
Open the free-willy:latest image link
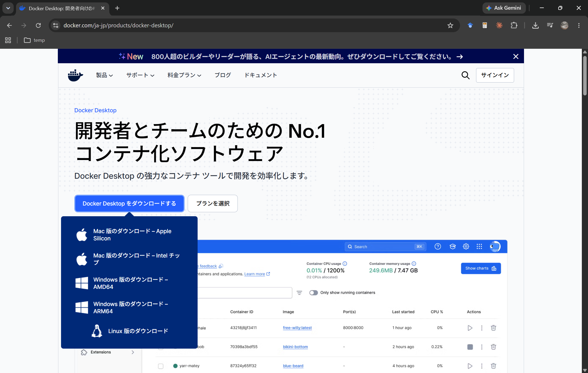click(297, 328)
